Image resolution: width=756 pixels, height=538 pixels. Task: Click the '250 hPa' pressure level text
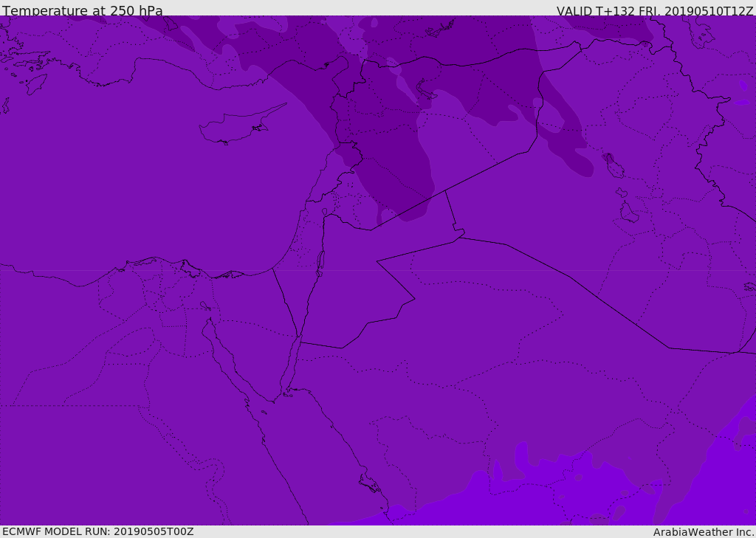[136, 11]
